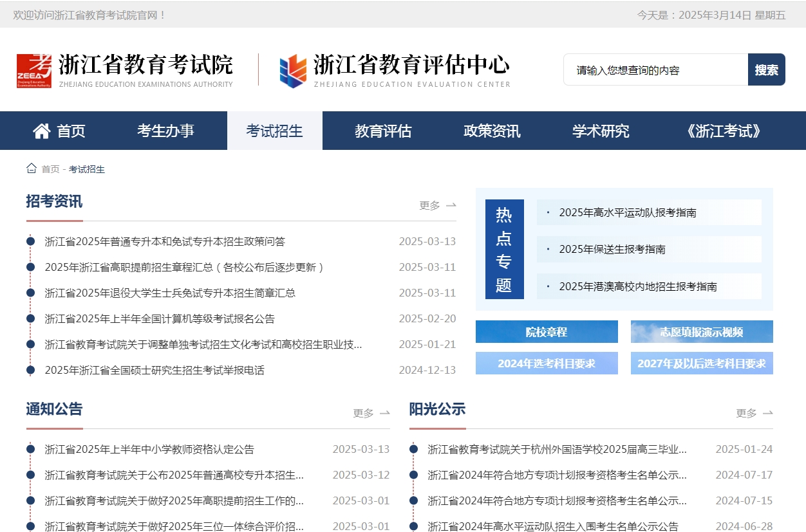Open the 教育评估 section

coord(383,131)
